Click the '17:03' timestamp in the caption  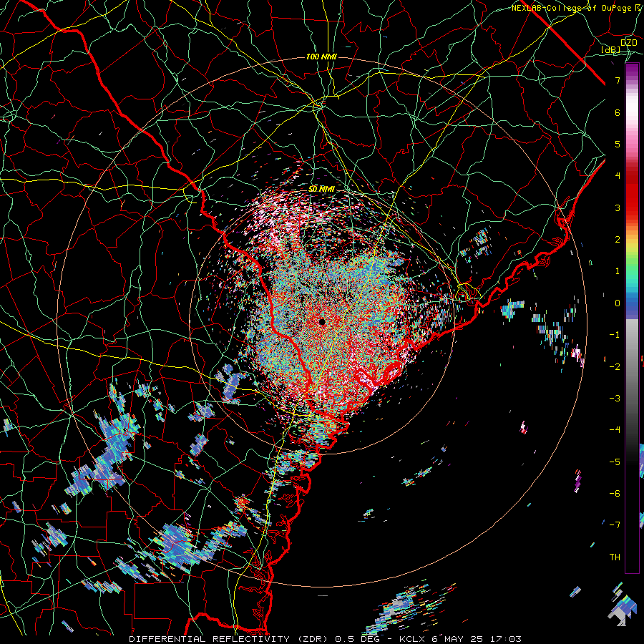pos(507,639)
